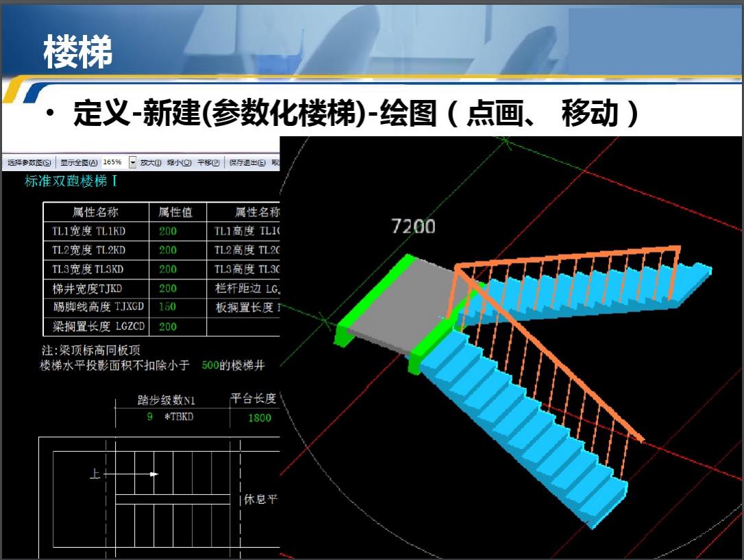Click the 上 direction label in plan
The image size is (744, 560).
click(95, 474)
